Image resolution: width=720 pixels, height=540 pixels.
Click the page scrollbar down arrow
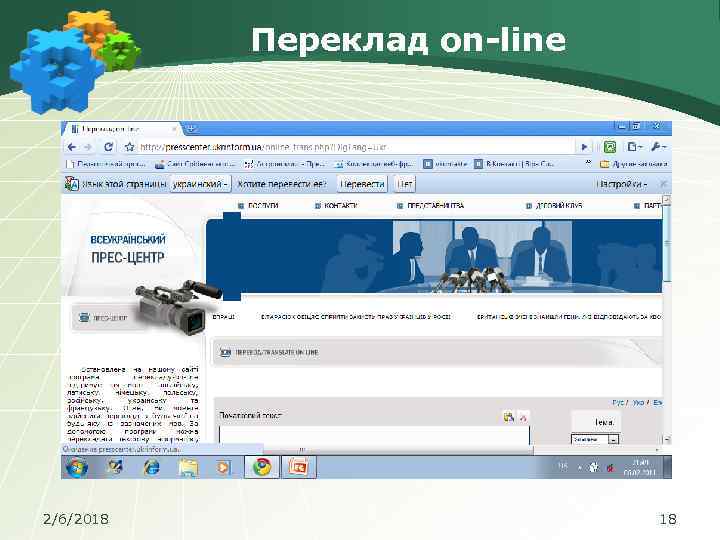coord(667,439)
